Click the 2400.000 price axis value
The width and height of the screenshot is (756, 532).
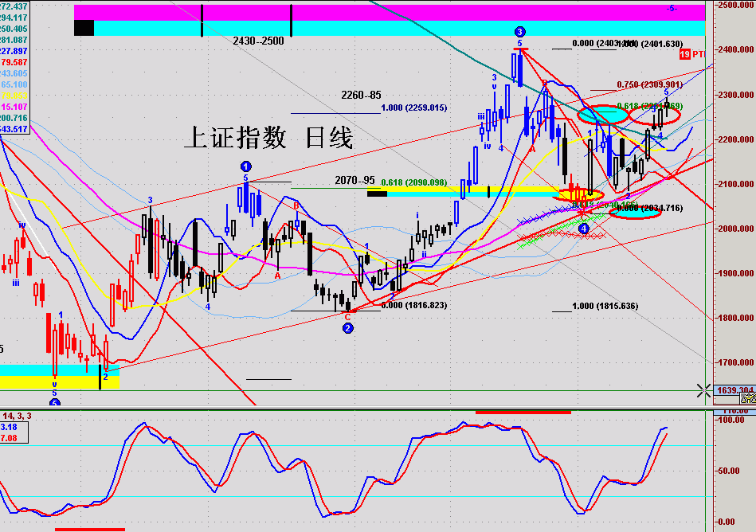736,49
